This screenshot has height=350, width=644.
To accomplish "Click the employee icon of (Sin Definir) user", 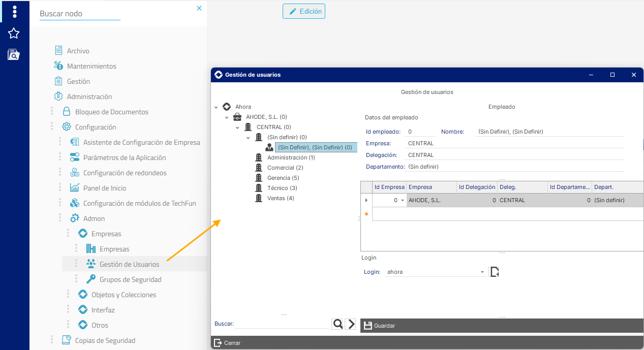I will coord(269,147).
